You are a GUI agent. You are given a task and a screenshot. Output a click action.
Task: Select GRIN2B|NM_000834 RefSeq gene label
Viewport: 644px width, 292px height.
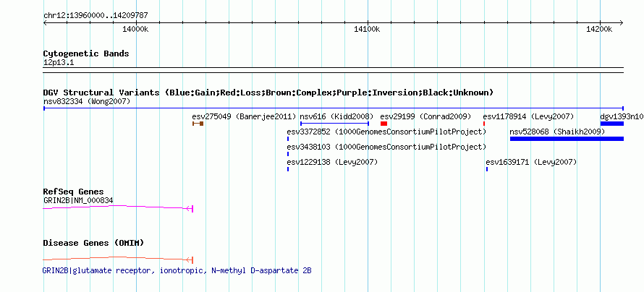point(78,200)
